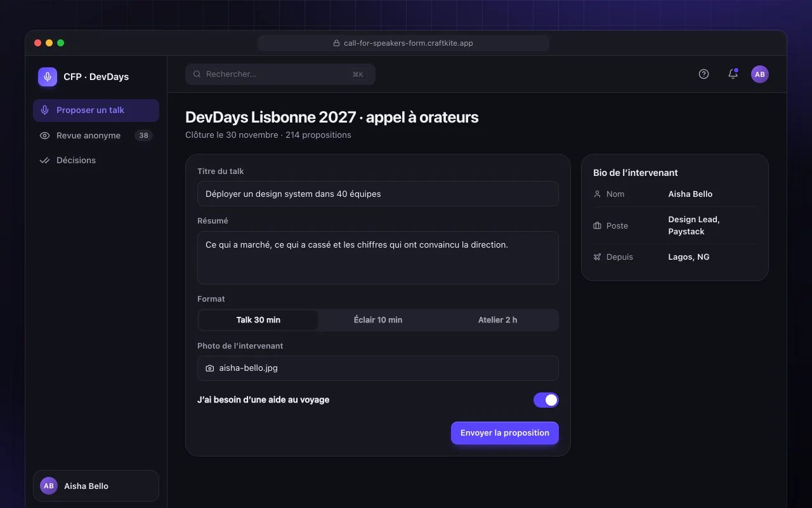Click the Titre du talk input field

tap(378, 194)
